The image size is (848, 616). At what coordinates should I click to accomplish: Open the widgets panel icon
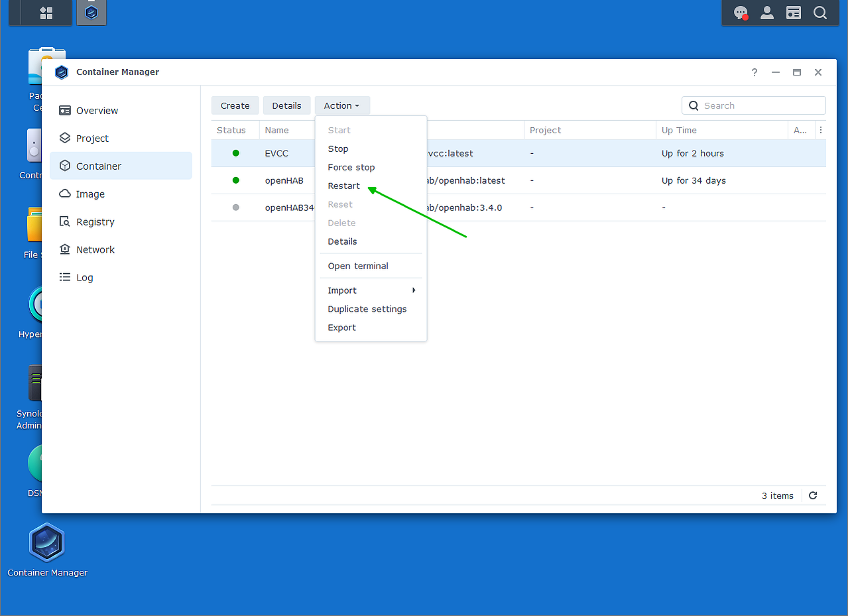coord(794,13)
